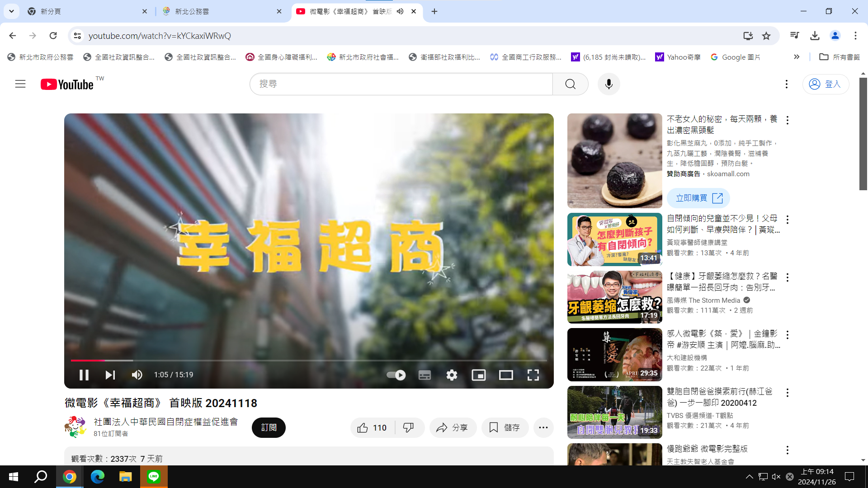Image resolution: width=868 pixels, height=488 pixels.
Task: Open channel 社團法人中華民國自閉症權益促進會
Action: pos(166,422)
